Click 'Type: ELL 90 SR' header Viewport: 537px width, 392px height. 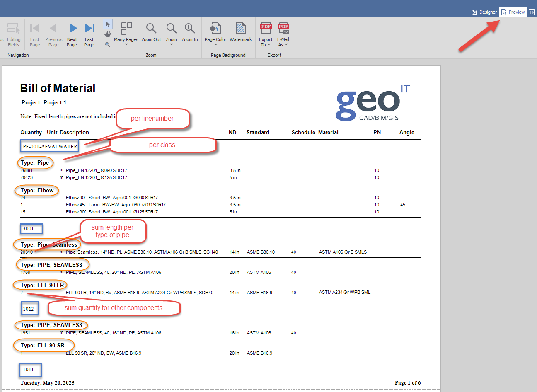coord(43,345)
